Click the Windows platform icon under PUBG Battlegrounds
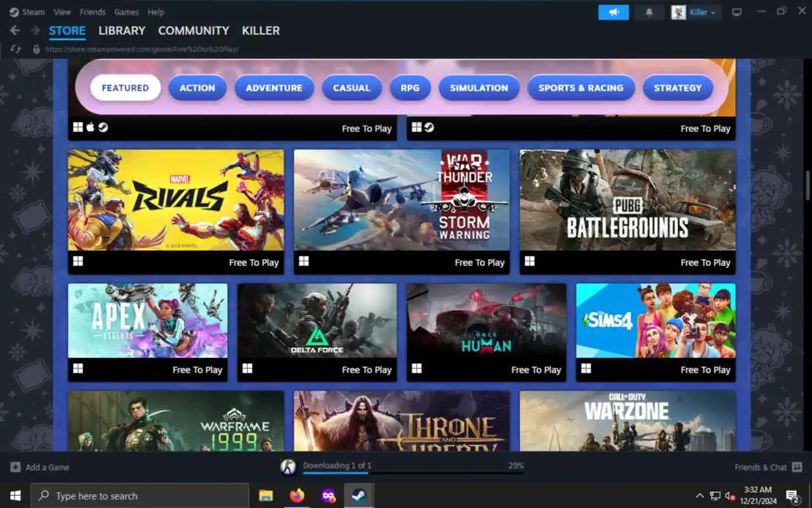 coord(530,261)
